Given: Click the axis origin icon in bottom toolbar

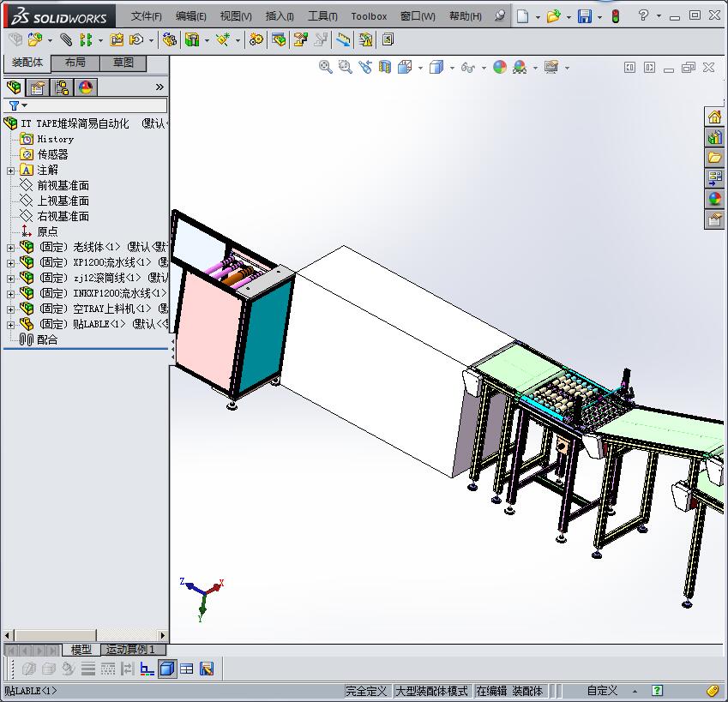Looking at the screenshot, I should click(x=147, y=669).
